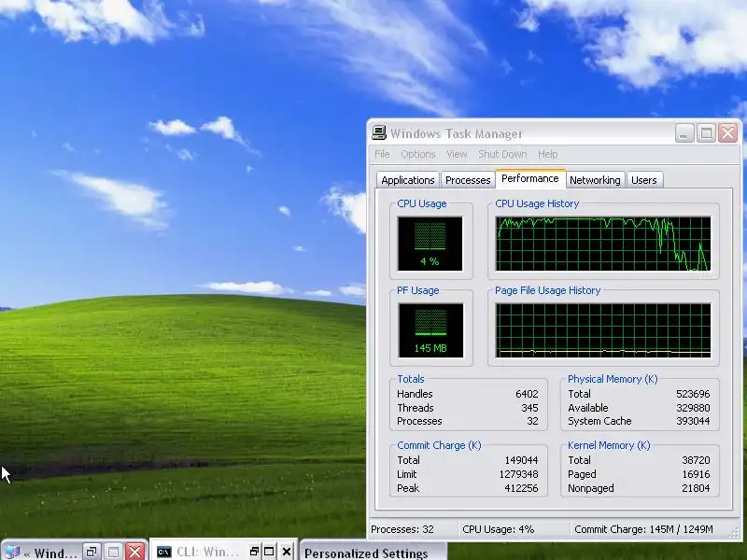This screenshot has height=560, width=747.
Task: Click the CLI: Win... command prompt icon
Action: pos(164,552)
